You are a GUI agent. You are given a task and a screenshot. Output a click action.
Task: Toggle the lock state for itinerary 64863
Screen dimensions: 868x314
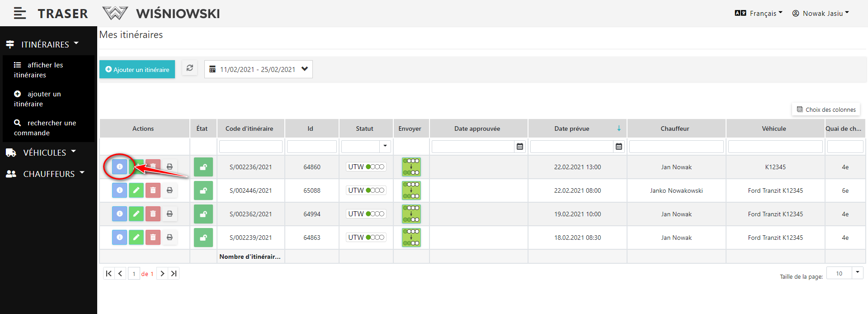point(203,238)
